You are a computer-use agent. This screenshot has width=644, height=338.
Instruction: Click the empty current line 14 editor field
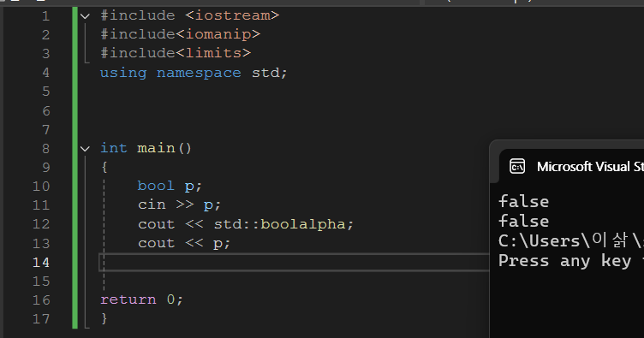(294, 263)
